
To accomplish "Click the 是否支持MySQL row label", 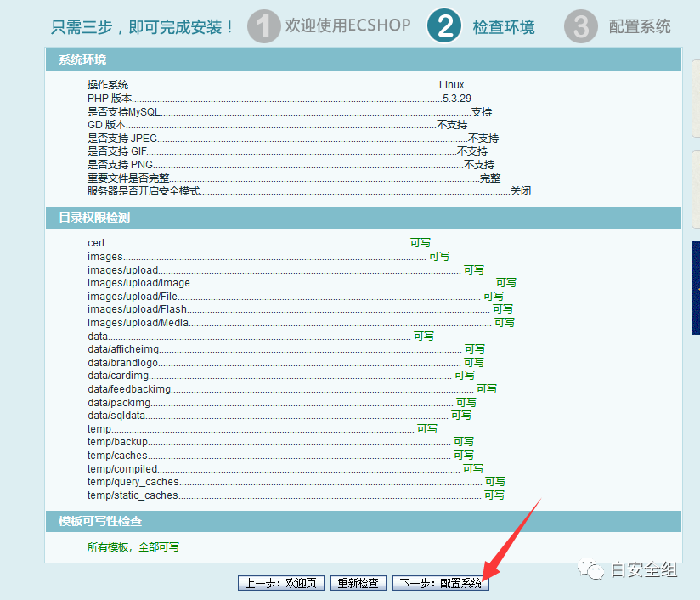I will (x=124, y=111).
